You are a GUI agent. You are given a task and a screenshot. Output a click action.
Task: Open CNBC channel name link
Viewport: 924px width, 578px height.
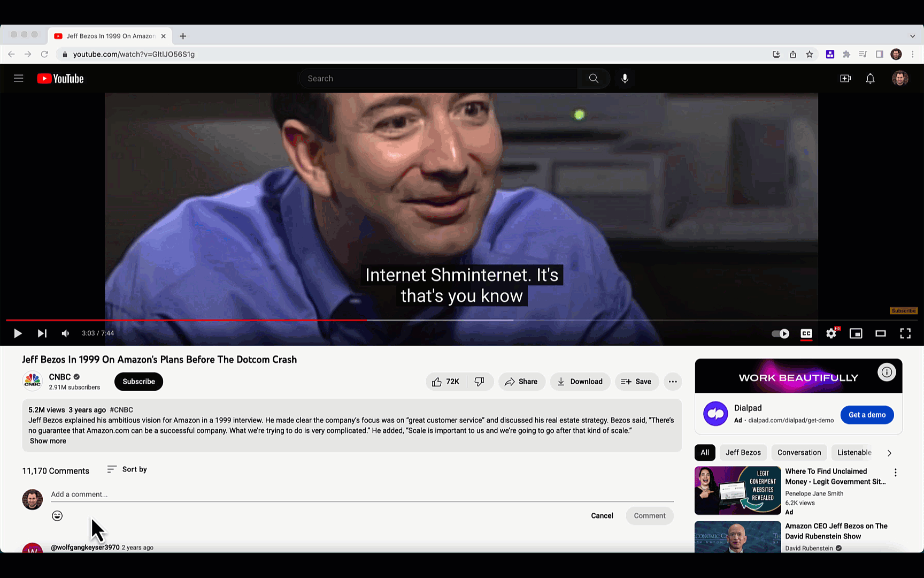(x=60, y=377)
